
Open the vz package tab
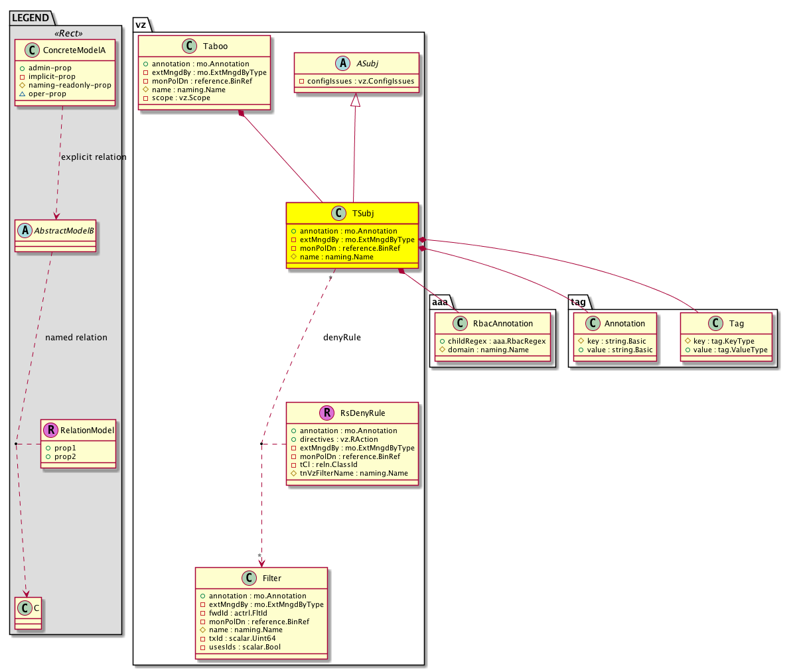(140, 24)
